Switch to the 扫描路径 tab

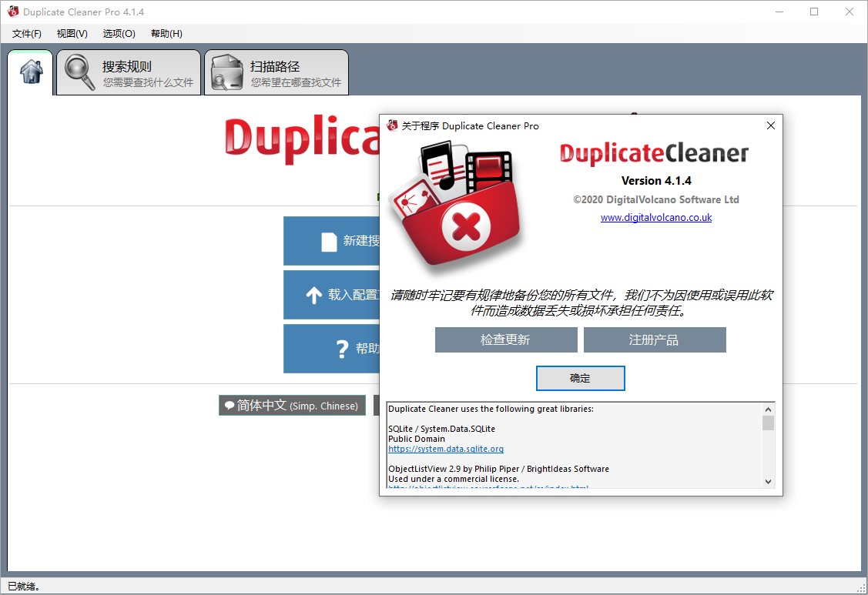[x=276, y=72]
